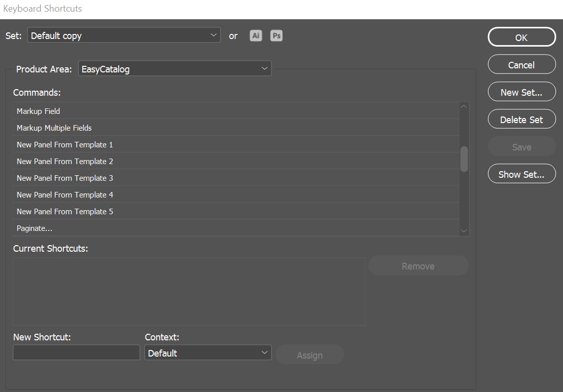Open the Context dropdown showing Default
This screenshot has height=392, width=563.
(208, 352)
